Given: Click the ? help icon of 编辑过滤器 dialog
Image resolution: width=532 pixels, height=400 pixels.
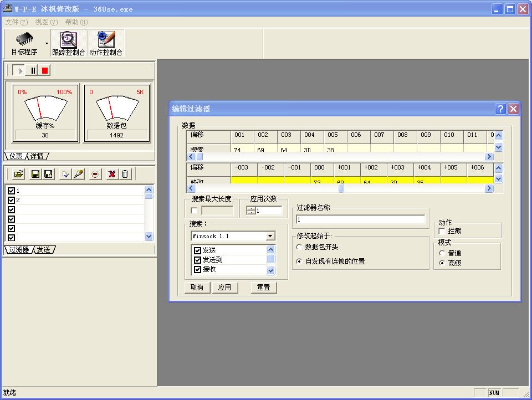Looking at the screenshot, I should 500,109.
